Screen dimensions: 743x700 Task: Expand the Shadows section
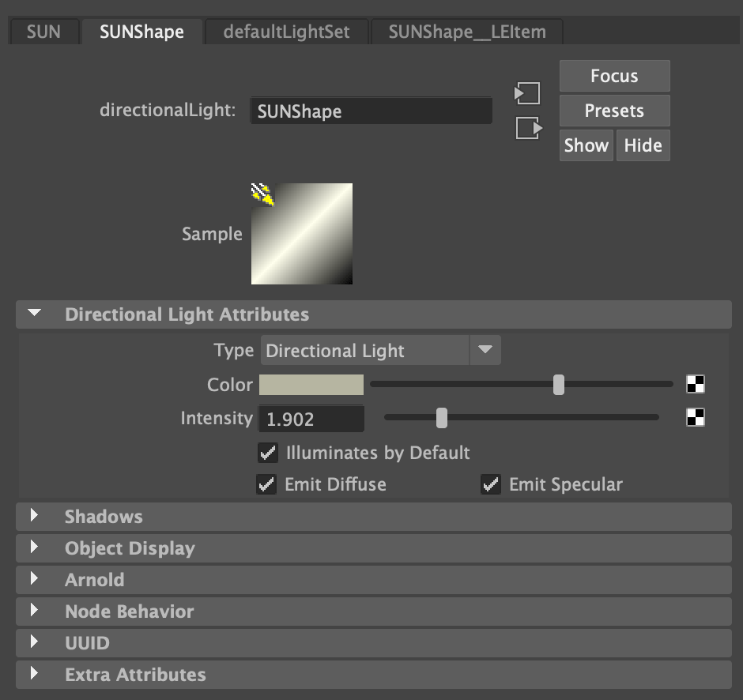(x=104, y=517)
